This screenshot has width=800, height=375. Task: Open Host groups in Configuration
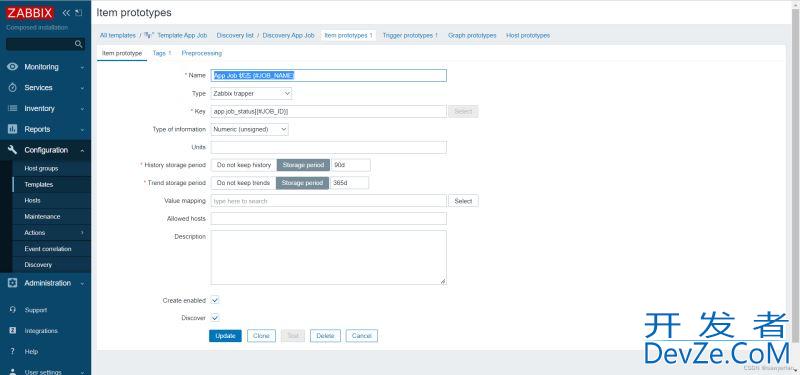41,168
